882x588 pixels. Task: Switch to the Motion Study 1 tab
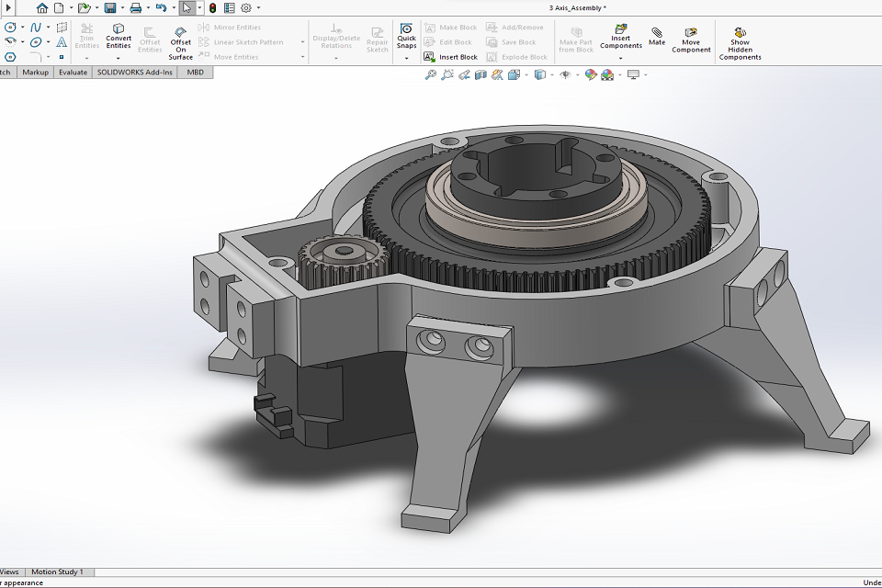pyautogui.click(x=58, y=571)
